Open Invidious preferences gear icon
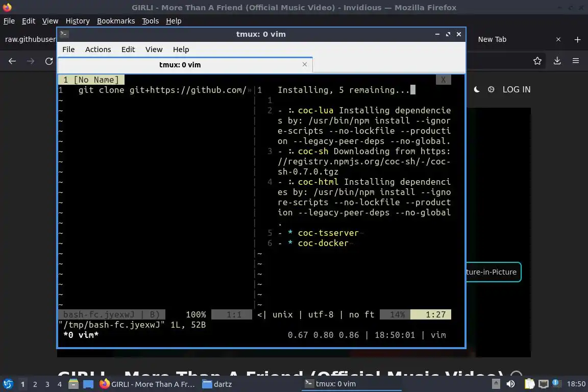 click(491, 89)
